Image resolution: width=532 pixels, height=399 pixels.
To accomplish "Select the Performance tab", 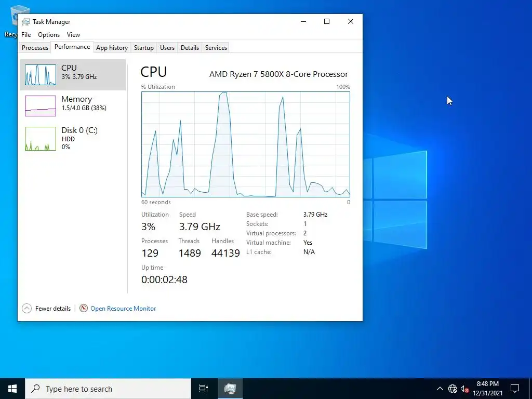I will tap(72, 47).
